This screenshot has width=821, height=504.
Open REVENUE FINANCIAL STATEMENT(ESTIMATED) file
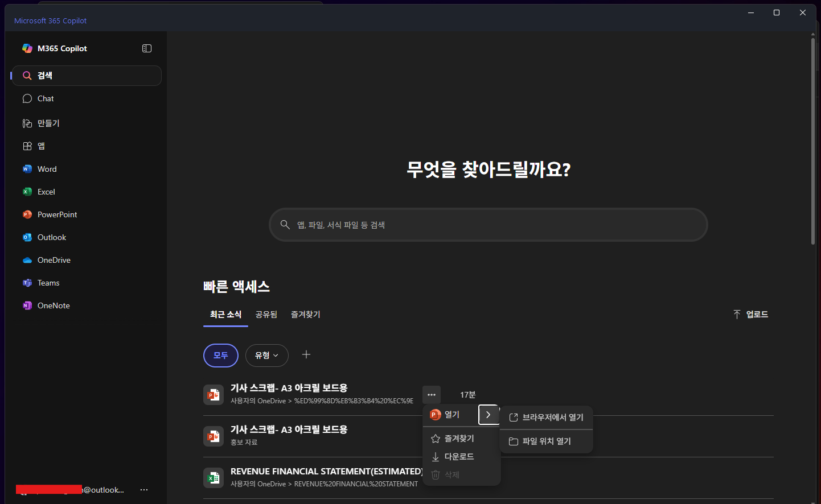coord(327,472)
